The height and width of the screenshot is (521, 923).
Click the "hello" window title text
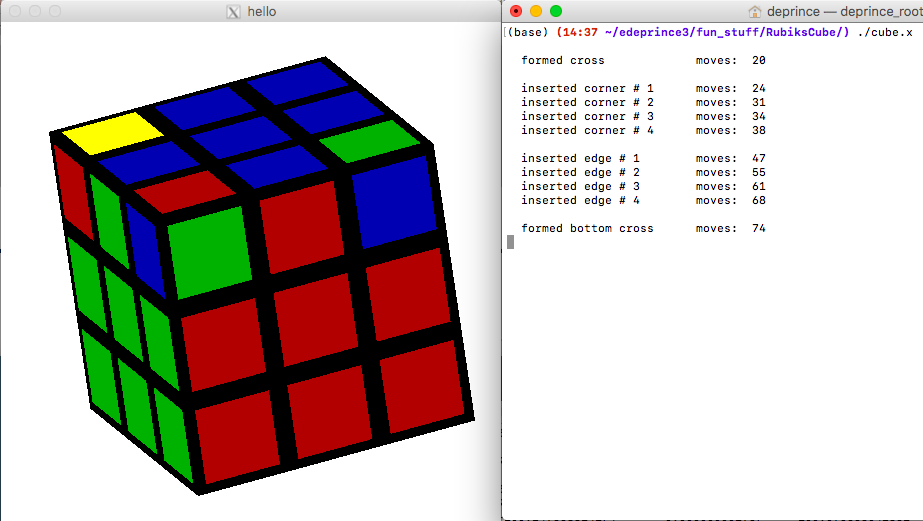(x=262, y=11)
